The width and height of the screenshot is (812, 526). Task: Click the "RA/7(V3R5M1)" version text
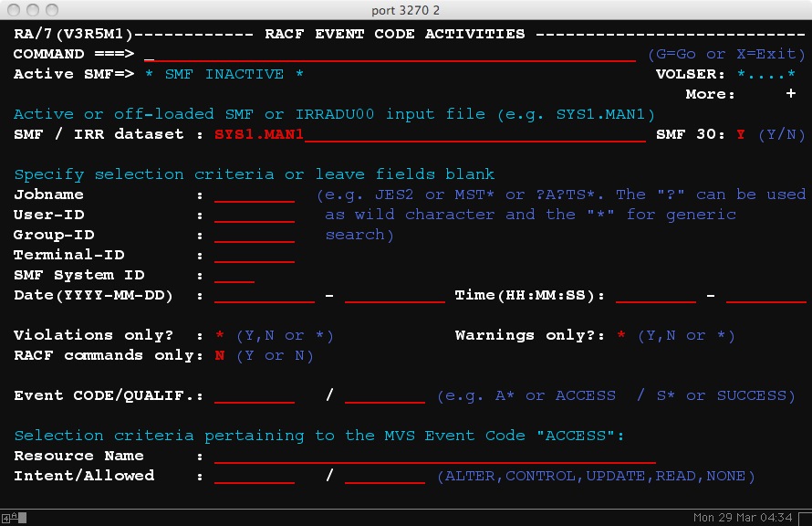point(73,34)
